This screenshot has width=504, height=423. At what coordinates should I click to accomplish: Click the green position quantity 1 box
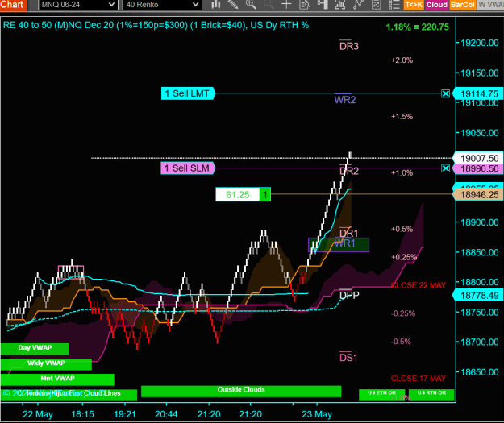pos(264,195)
